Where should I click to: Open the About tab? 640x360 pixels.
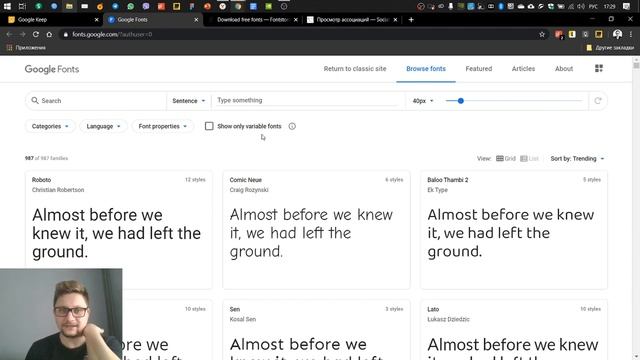click(x=564, y=69)
